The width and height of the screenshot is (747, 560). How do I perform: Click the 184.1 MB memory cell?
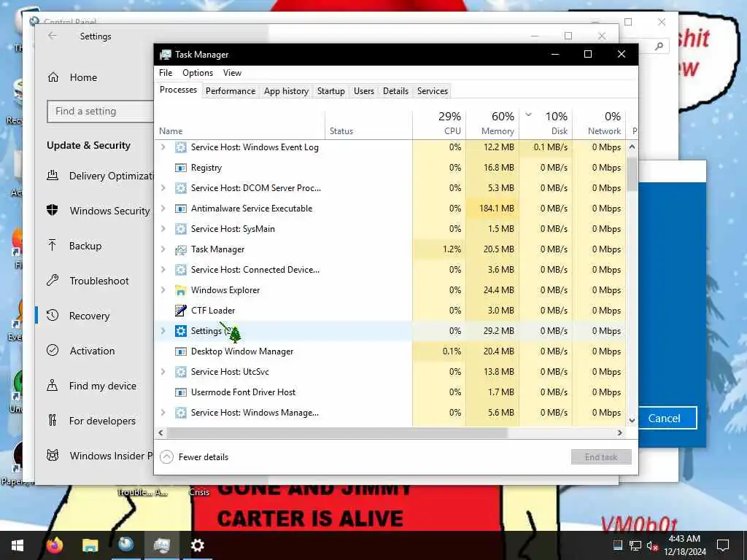[492, 209]
